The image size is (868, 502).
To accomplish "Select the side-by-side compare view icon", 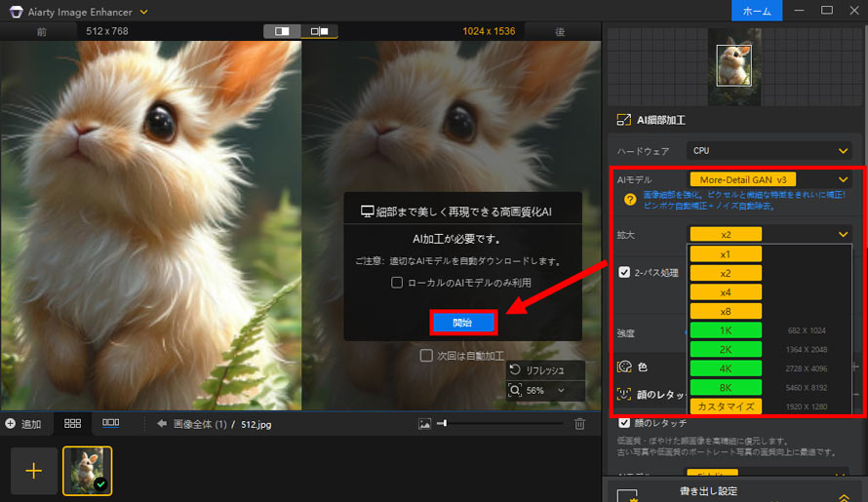I will click(320, 31).
